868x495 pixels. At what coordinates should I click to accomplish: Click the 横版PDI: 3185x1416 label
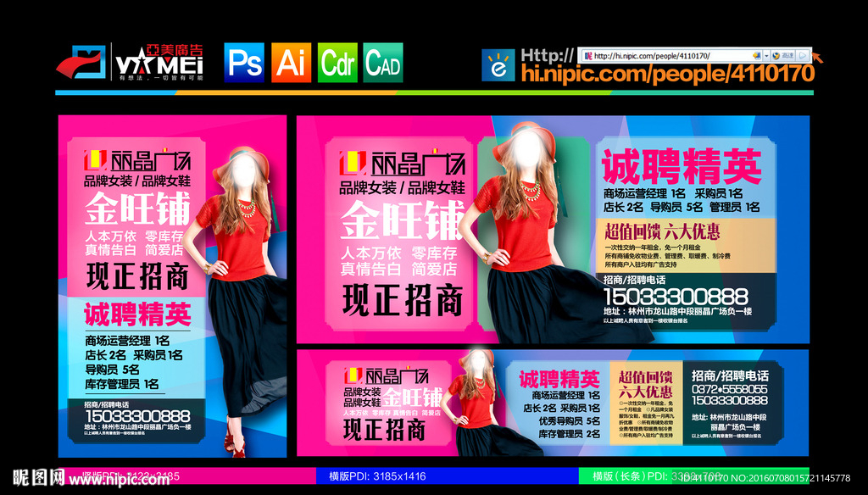[x=377, y=476]
